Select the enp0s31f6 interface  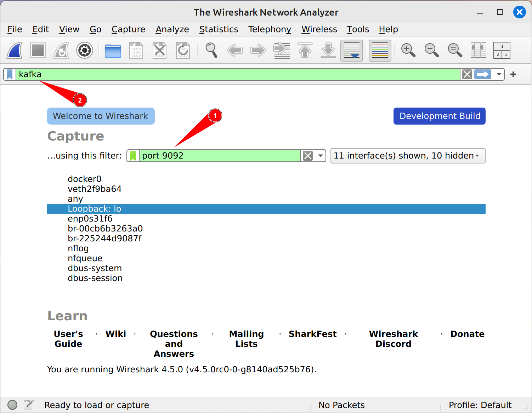(90, 219)
